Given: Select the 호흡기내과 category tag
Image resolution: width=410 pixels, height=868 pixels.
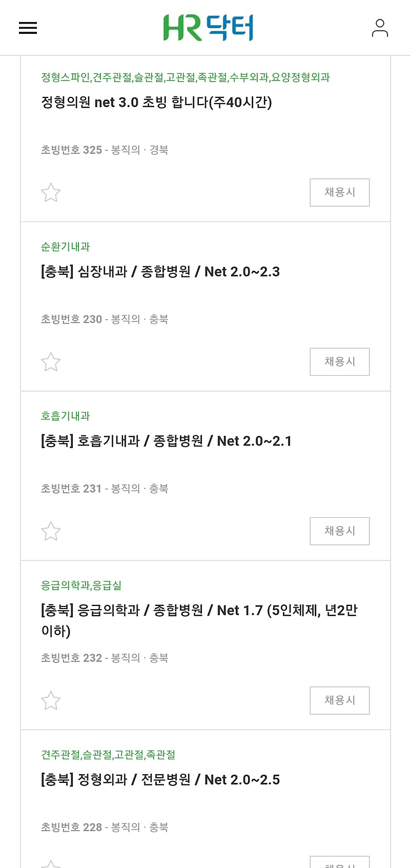Looking at the screenshot, I should (66, 416).
